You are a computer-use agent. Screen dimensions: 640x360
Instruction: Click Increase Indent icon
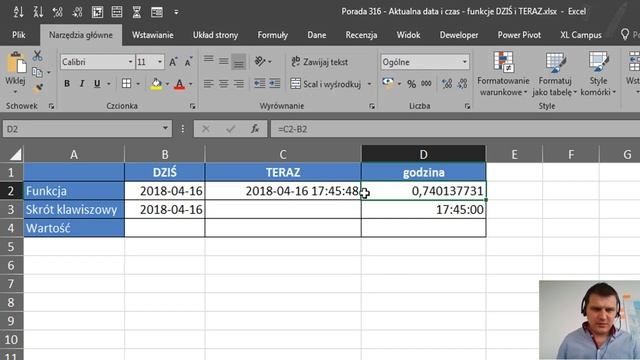pyautogui.click(x=275, y=84)
